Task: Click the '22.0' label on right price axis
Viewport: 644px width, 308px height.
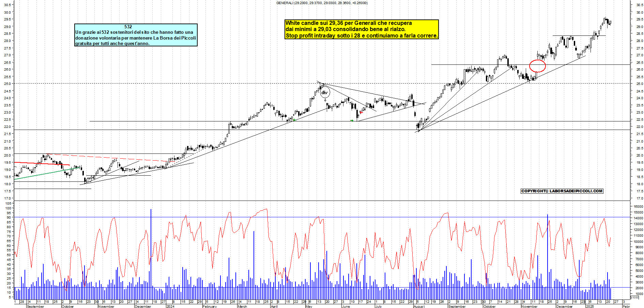Action: 639,127
